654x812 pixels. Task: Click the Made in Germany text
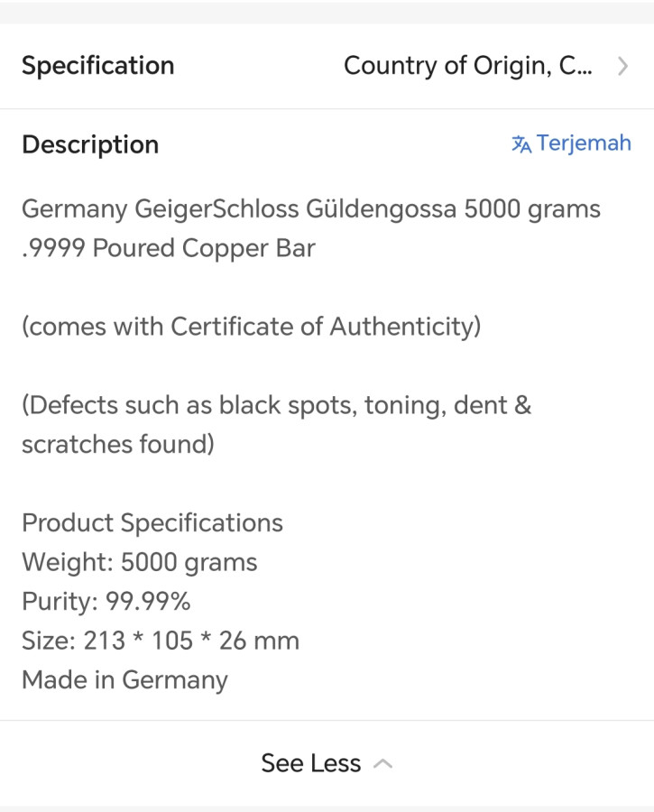[x=124, y=679]
